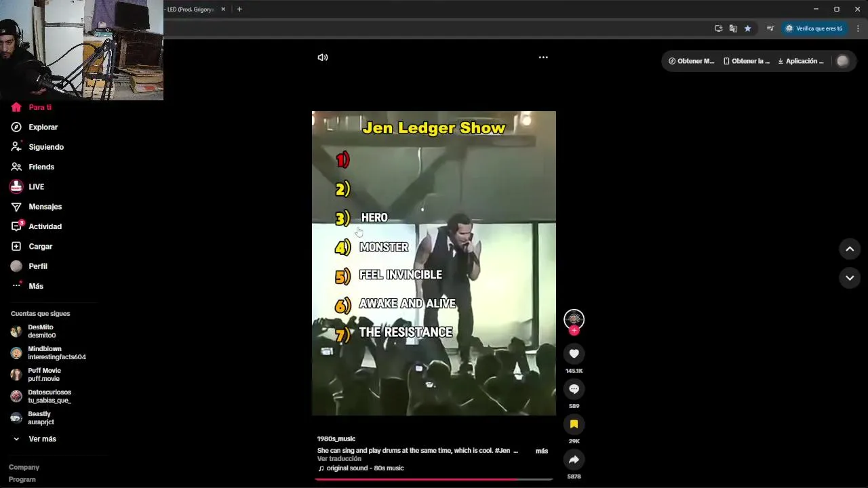Click Verifica que eres tú button
868x488 pixels.
tap(814, 28)
